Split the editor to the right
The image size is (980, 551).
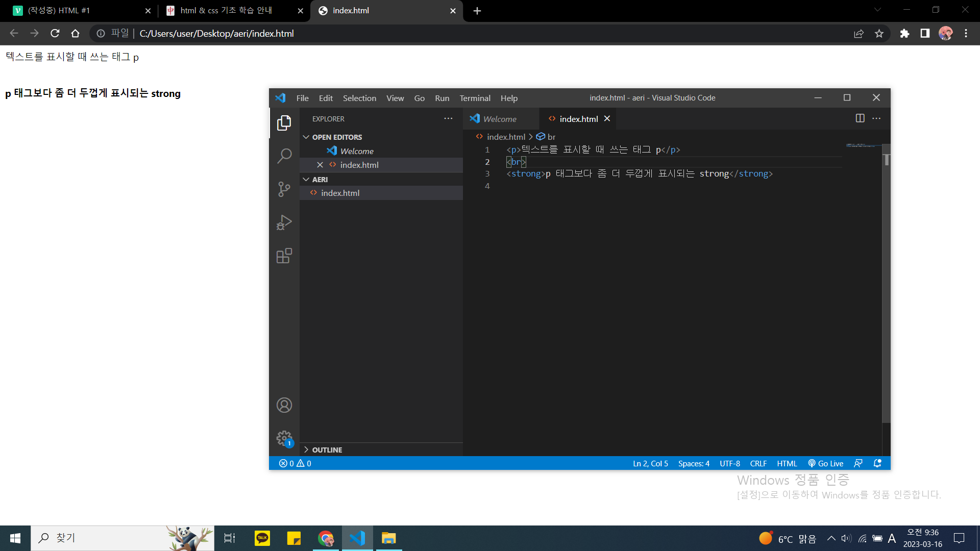point(860,118)
